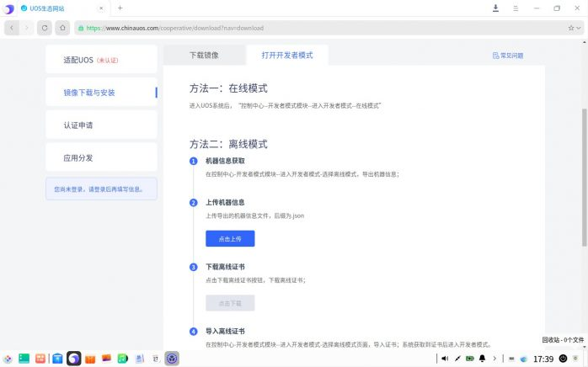Expand the chevron beside the bookmark star
The width and height of the screenshot is (588, 367).
coord(579,28)
